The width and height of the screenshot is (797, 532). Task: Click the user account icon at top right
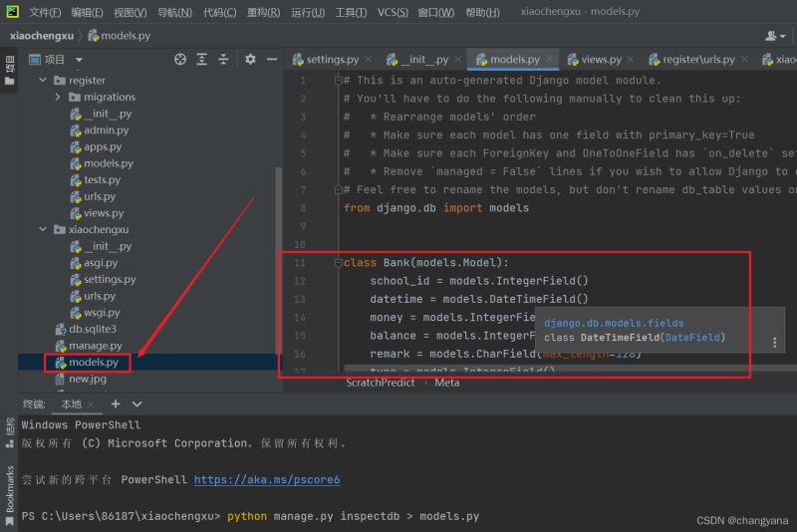[772, 35]
